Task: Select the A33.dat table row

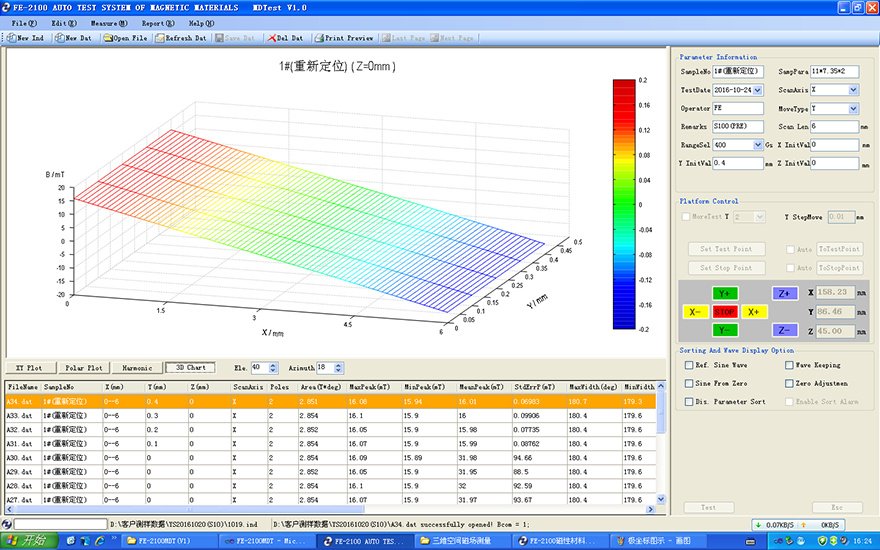Action: (331, 416)
